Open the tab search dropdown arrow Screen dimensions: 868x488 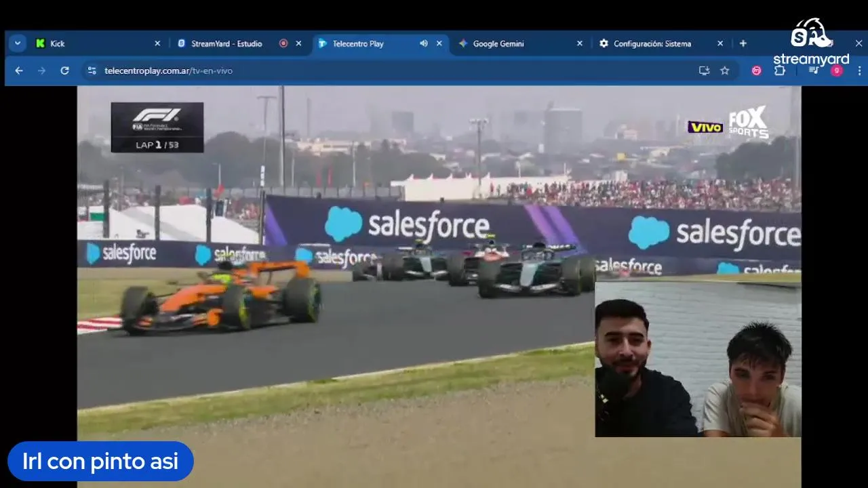tap(18, 43)
